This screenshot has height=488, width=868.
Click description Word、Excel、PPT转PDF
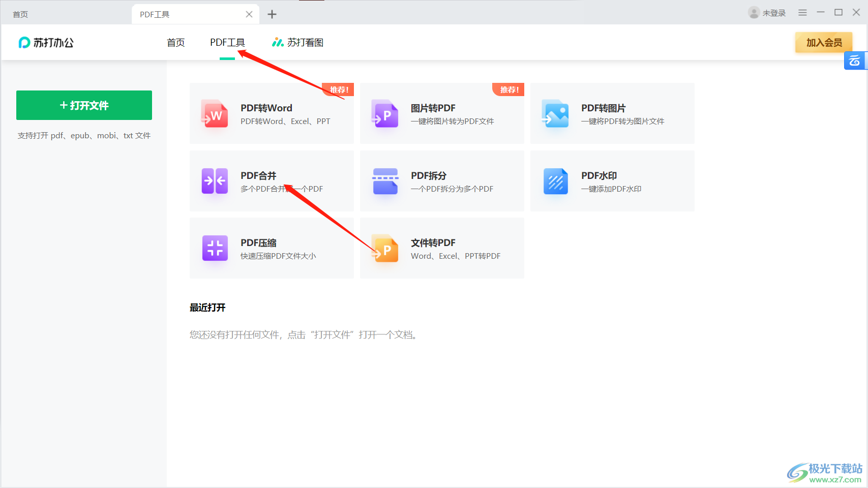[456, 256]
